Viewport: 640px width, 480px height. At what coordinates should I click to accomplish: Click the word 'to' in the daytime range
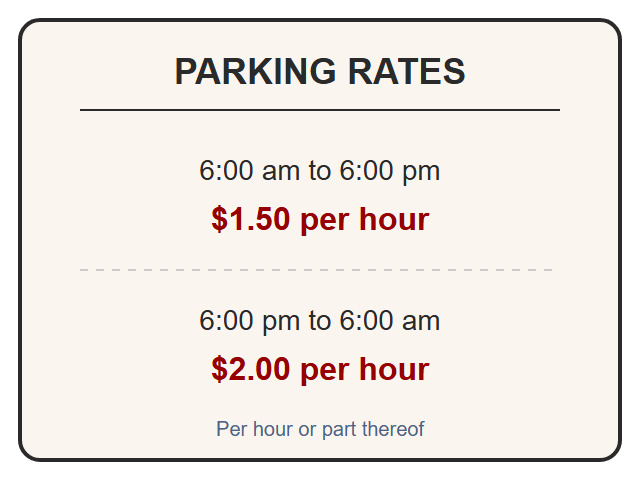click(x=320, y=170)
